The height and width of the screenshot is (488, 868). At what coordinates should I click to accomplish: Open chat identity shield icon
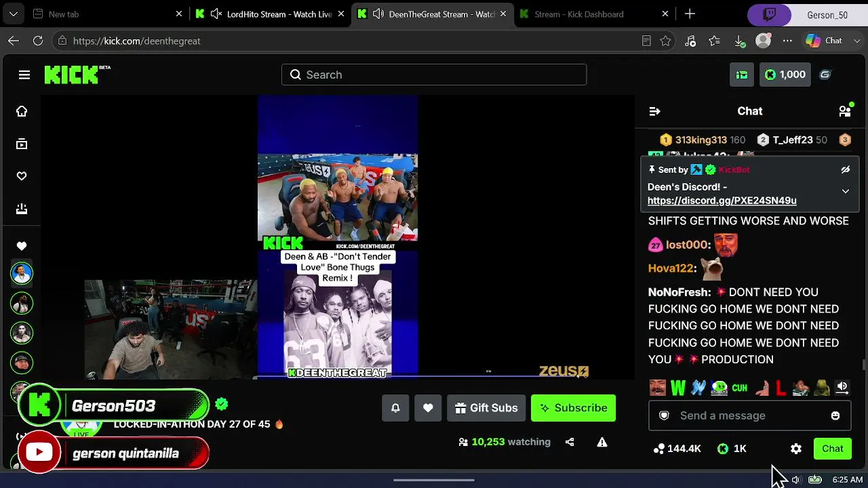[665, 415]
